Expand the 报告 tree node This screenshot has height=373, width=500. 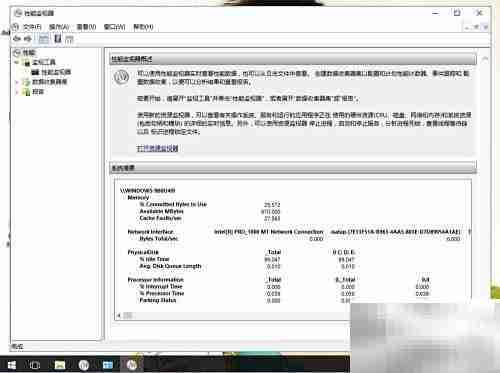point(17,92)
